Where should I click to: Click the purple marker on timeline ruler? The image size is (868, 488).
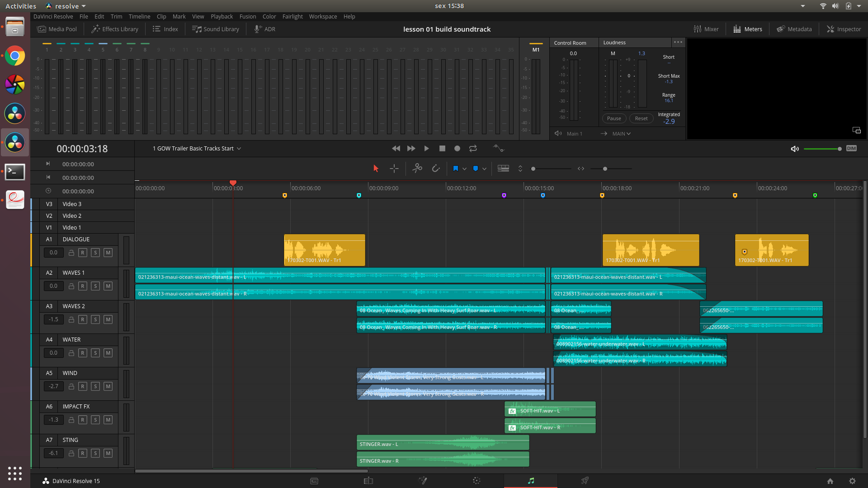click(x=504, y=195)
